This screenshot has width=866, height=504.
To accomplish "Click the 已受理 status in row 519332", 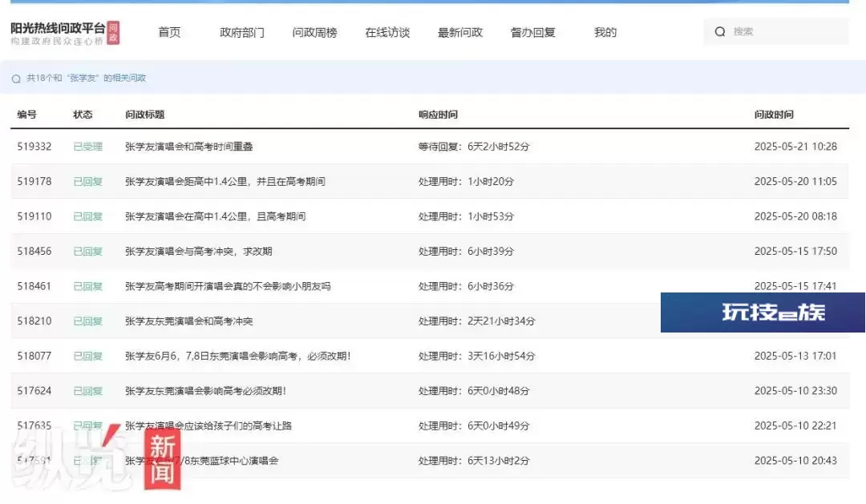I will (x=88, y=147).
